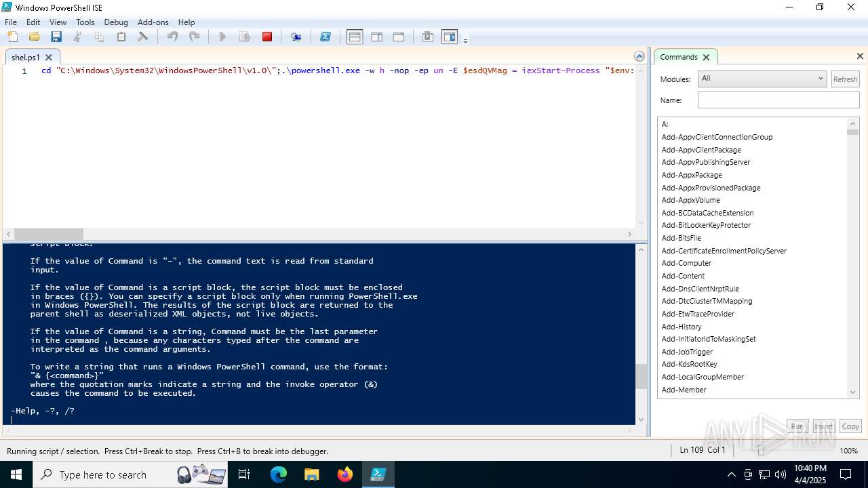Open the Help menu
This screenshot has height=488, width=868.
click(186, 22)
